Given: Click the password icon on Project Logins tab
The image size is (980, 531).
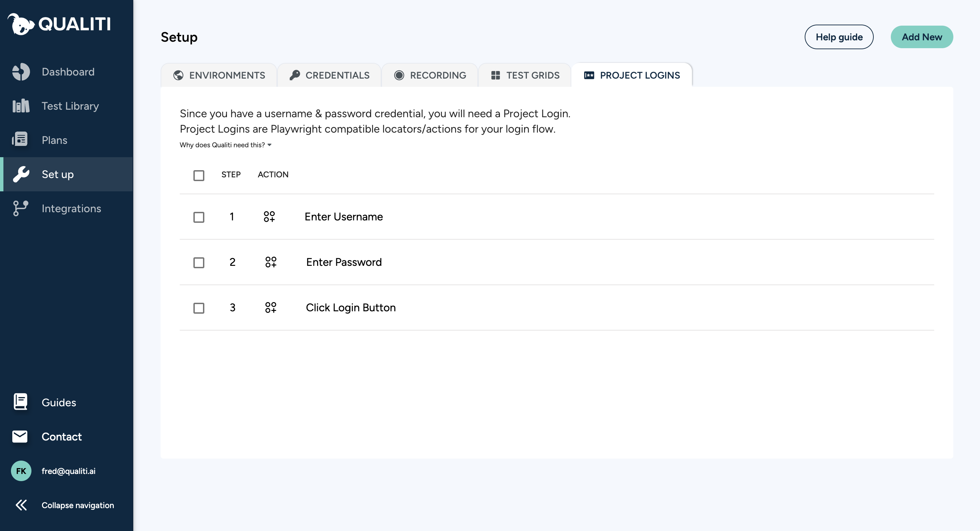Looking at the screenshot, I should pyautogui.click(x=589, y=75).
